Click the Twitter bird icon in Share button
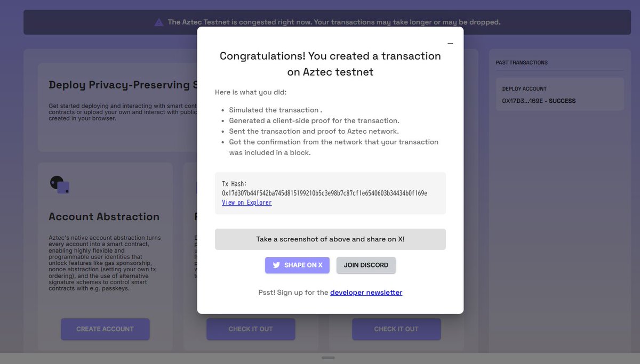The height and width of the screenshot is (364, 640). 276,265
